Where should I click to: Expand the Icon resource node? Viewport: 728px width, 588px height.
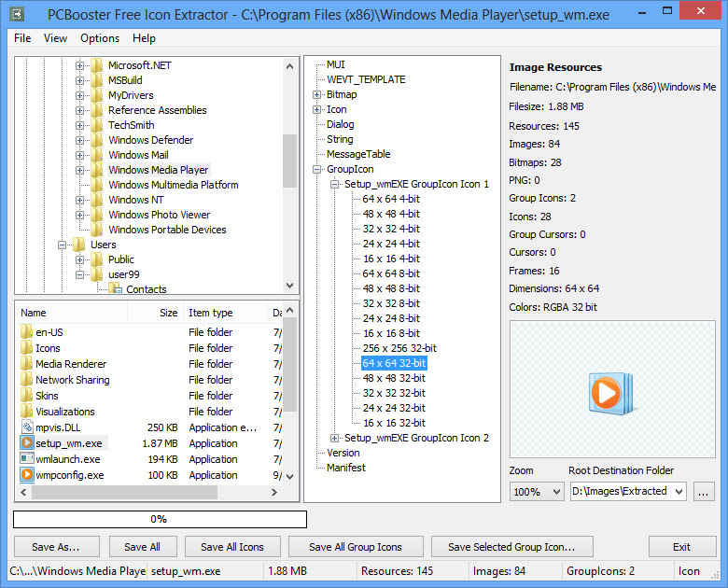(x=316, y=109)
